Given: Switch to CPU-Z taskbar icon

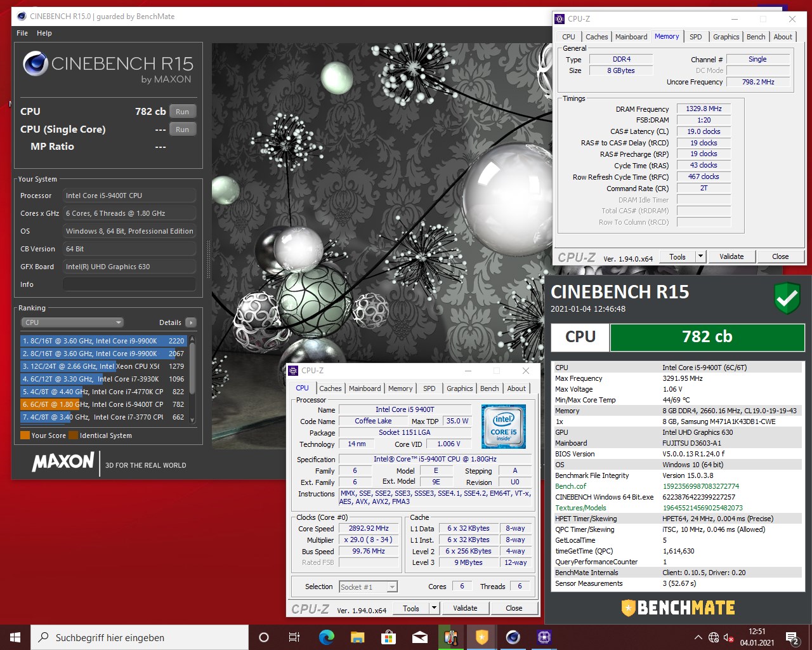Looking at the screenshot, I should (544, 637).
